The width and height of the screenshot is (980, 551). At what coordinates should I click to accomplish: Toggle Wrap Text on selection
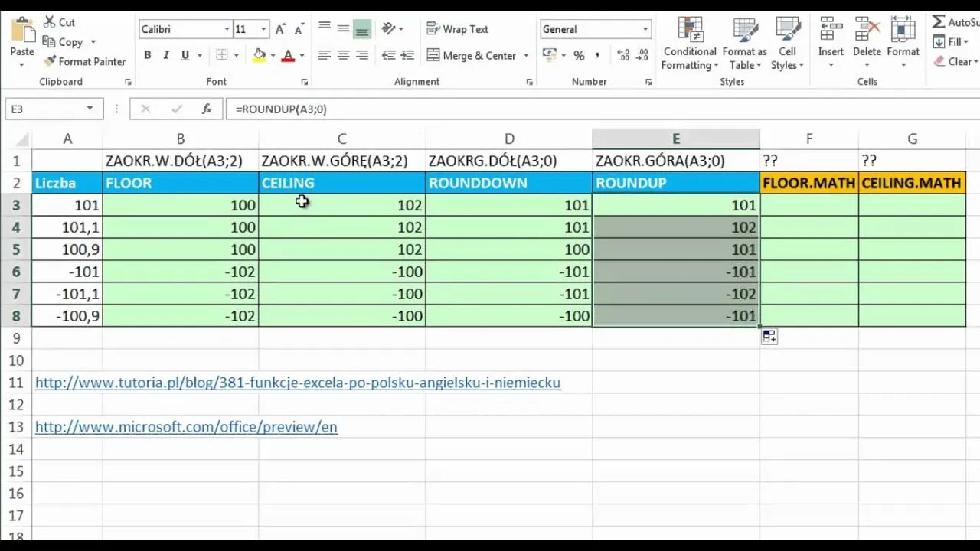coord(458,29)
